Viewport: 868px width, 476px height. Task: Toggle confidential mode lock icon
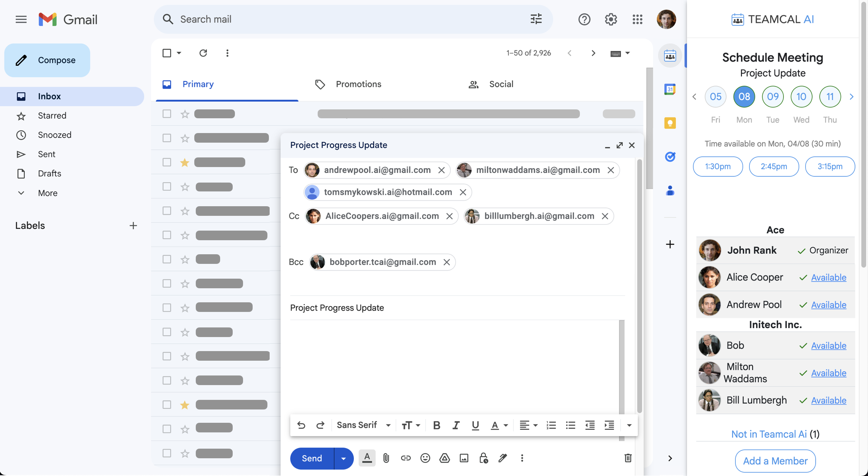coord(483,458)
